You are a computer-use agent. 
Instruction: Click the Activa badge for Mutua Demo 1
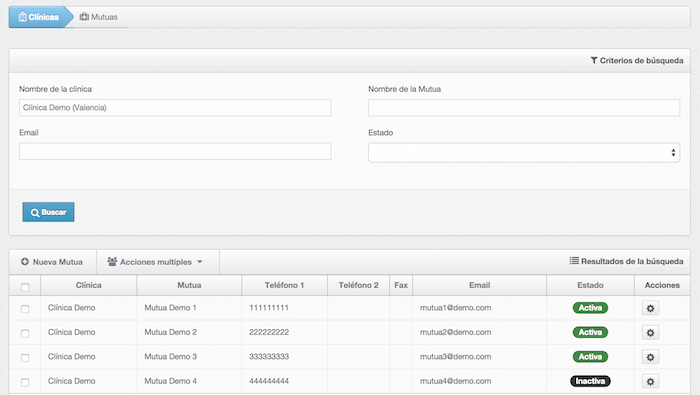click(x=590, y=308)
